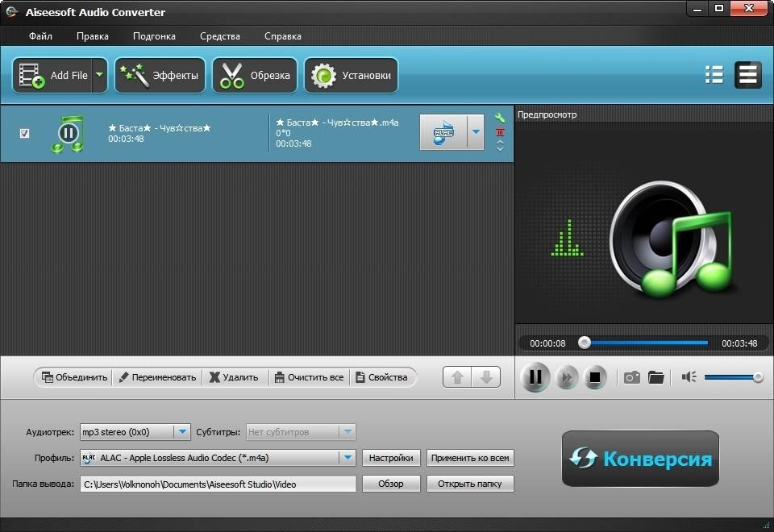Open the Файл menu
Image resolution: width=774 pixels, height=532 pixels.
[x=40, y=36]
